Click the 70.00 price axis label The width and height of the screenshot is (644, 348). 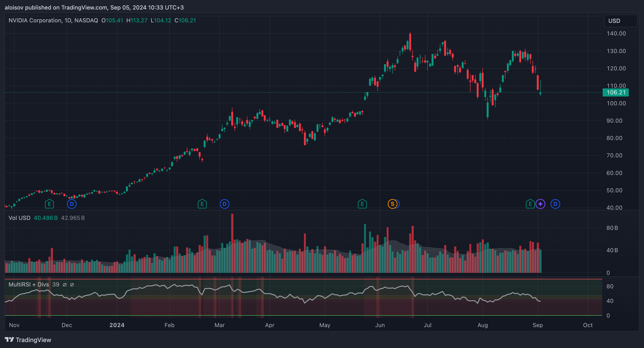(615, 155)
